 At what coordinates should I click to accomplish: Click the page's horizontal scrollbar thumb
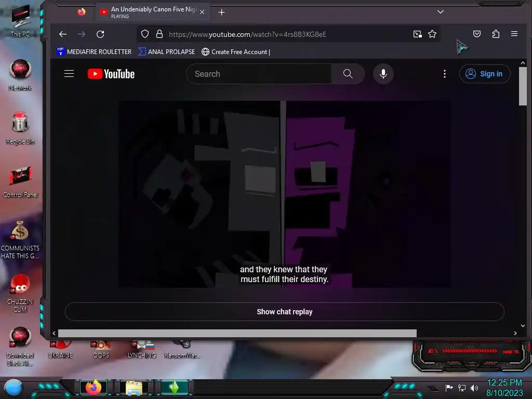pos(237,333)
